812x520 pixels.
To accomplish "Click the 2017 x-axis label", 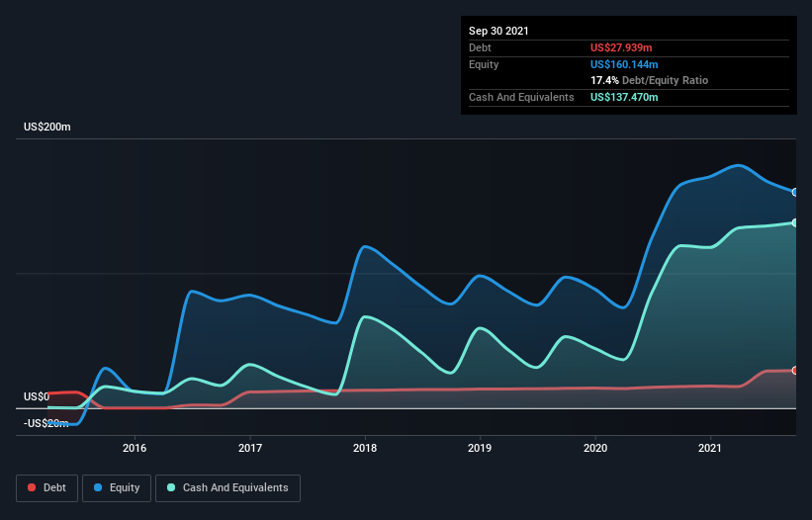I will pyautogui.click(x=250, y=449).
